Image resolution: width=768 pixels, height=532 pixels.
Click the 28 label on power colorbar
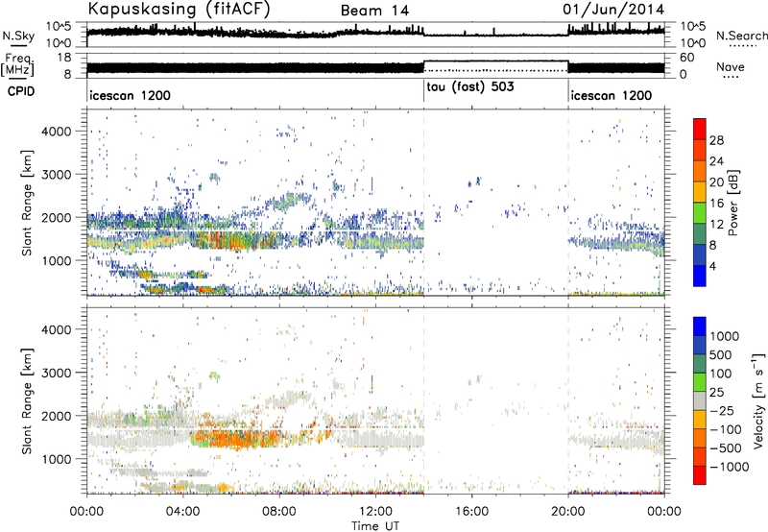click(716, 140)
